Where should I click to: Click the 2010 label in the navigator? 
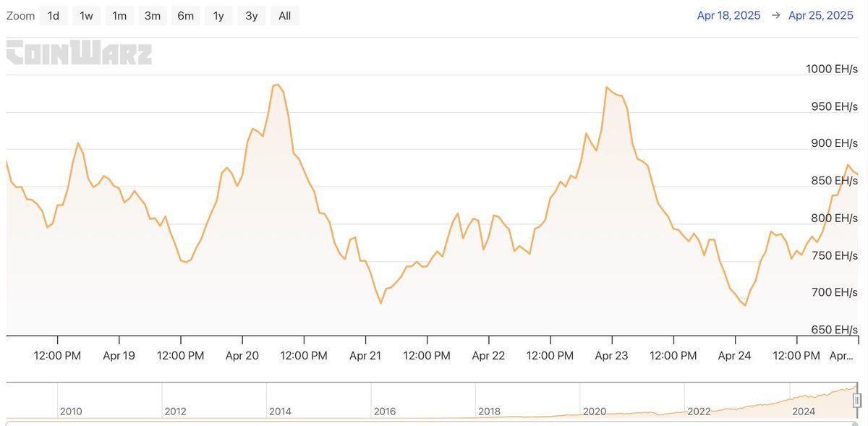tap(72, 411)
